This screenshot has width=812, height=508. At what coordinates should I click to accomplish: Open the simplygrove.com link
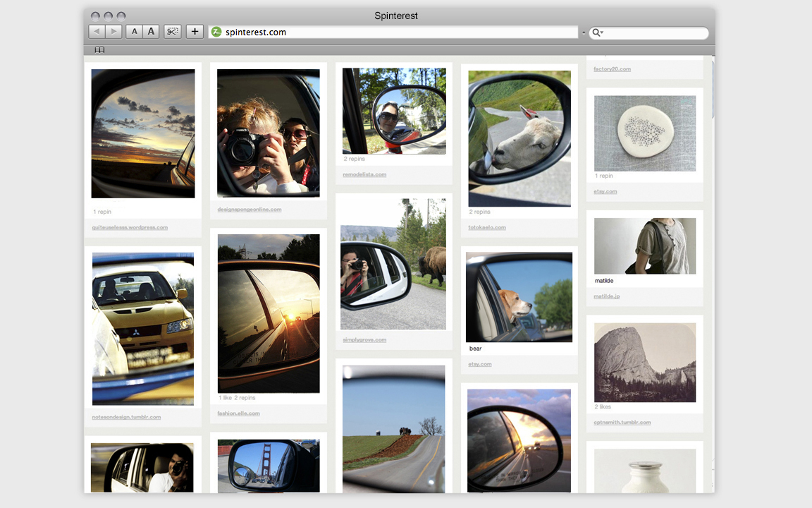[x=364, y=340]
